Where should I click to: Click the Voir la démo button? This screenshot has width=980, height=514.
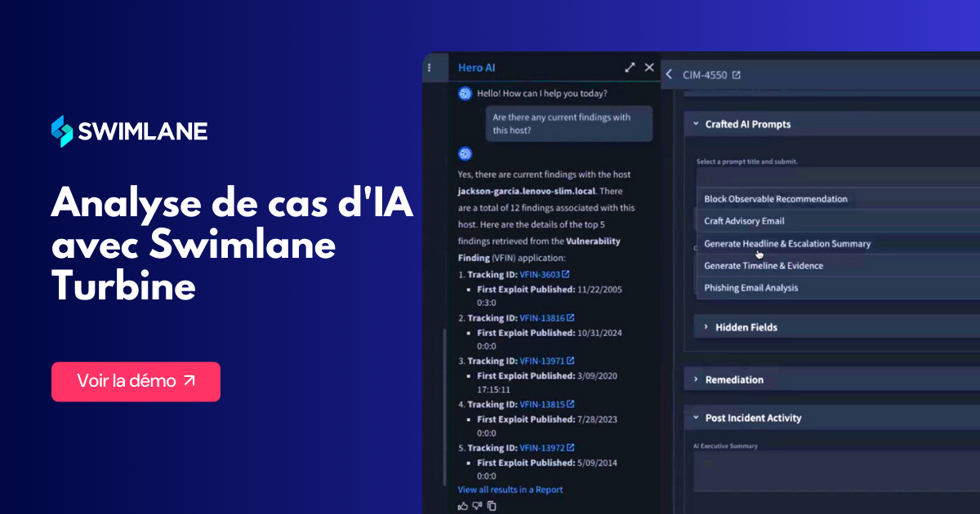[x=136, y=381]
